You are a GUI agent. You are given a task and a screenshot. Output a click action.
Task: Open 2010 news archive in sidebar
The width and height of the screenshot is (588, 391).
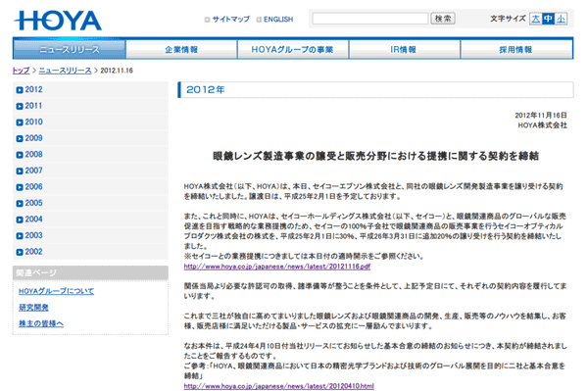[33, 122]
